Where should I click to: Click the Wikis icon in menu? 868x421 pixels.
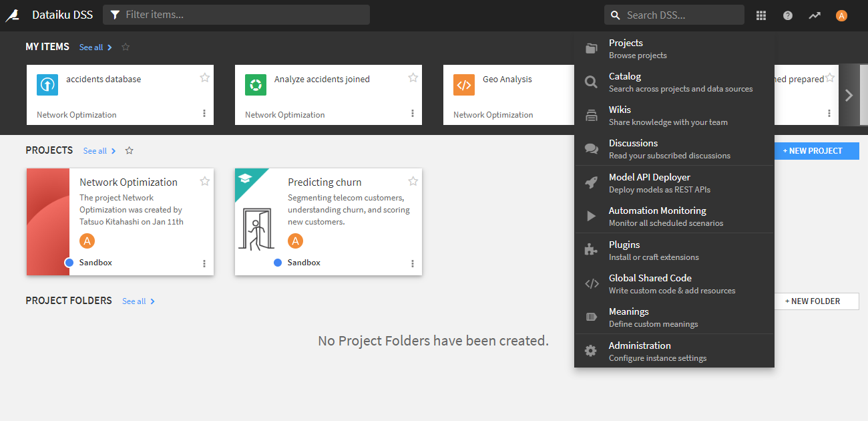click(592, 116)
